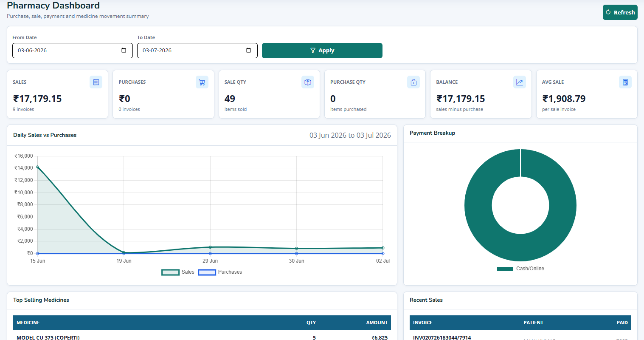Click invoice INV020726183044/7914
Screen dimensions: 644x340
coord(442,337)
